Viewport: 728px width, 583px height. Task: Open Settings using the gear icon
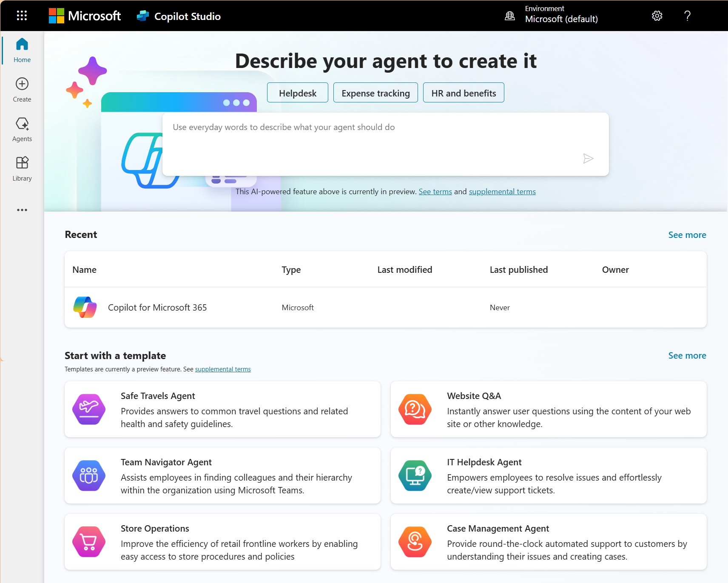click(x=657, y=15)
